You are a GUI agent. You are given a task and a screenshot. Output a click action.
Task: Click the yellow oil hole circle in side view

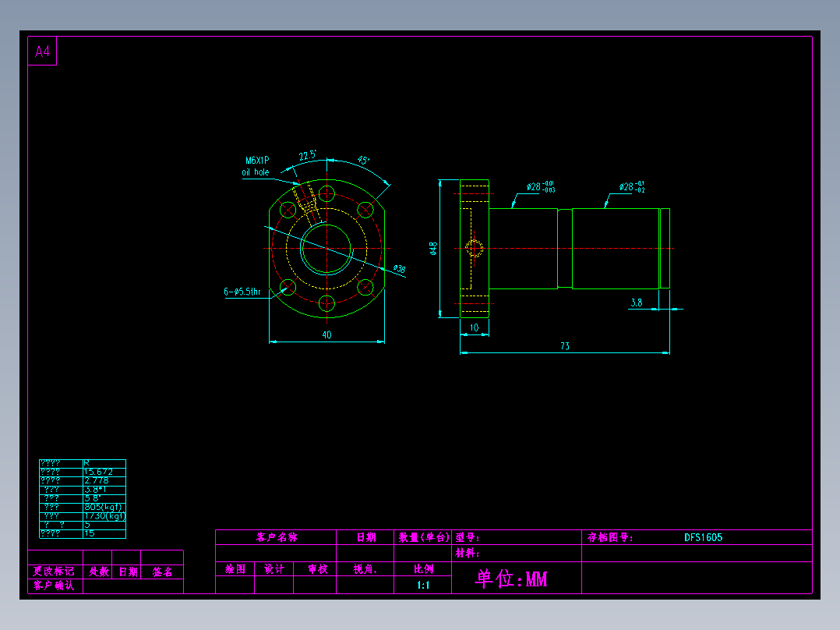point(474,248)
